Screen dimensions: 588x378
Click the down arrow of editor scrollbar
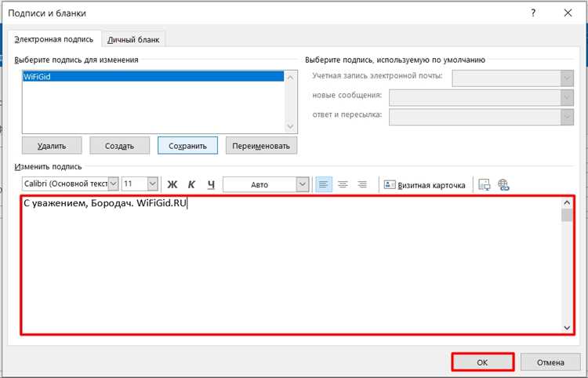(567, 328)
